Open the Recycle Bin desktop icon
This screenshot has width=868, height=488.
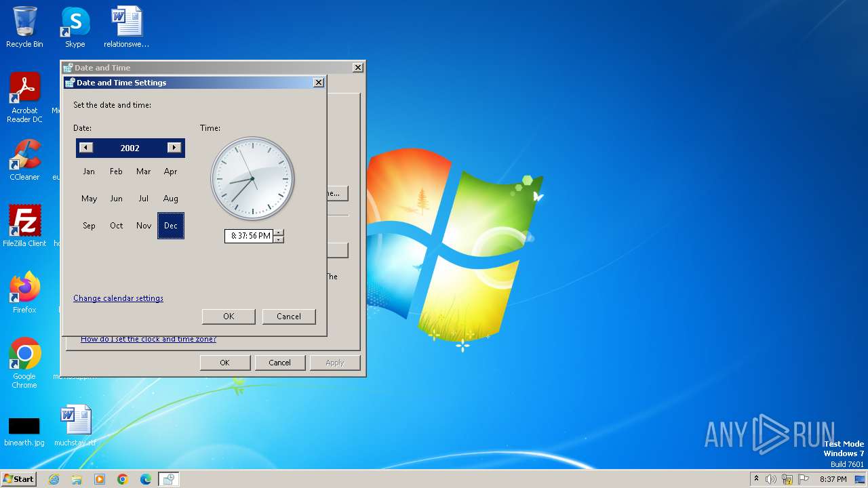point(24,27)
